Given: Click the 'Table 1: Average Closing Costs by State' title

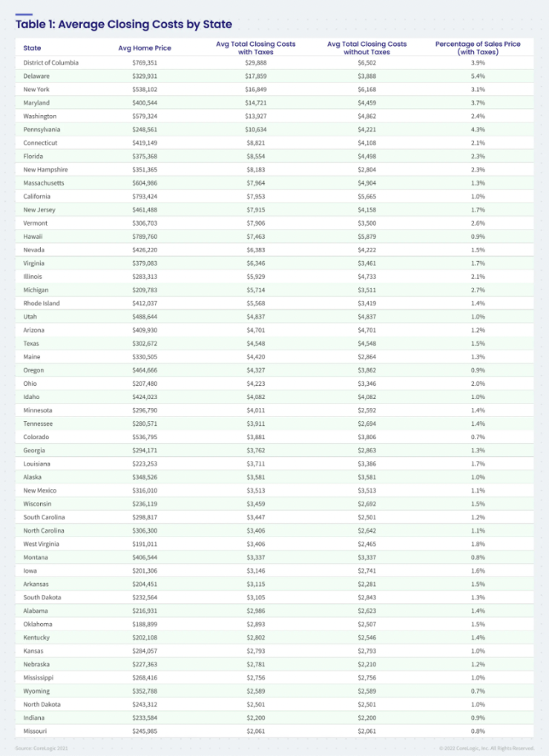Looking at the screenshot, I should point(123,24).
